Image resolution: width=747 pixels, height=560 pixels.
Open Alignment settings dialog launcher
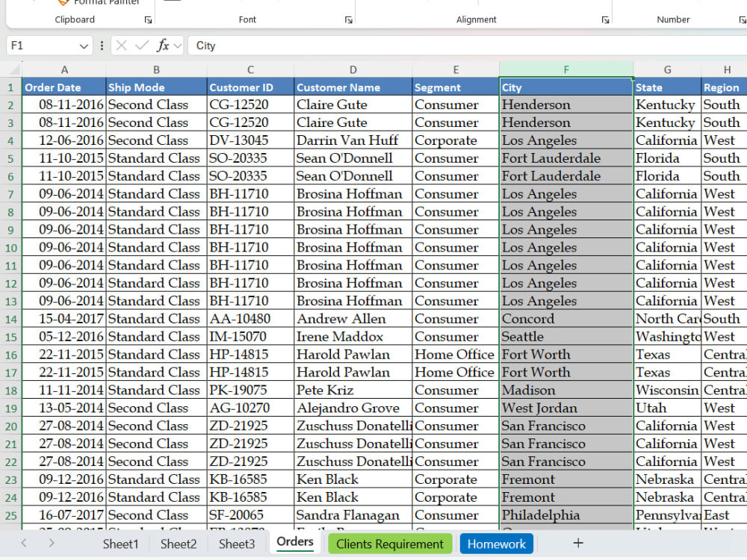605,20
